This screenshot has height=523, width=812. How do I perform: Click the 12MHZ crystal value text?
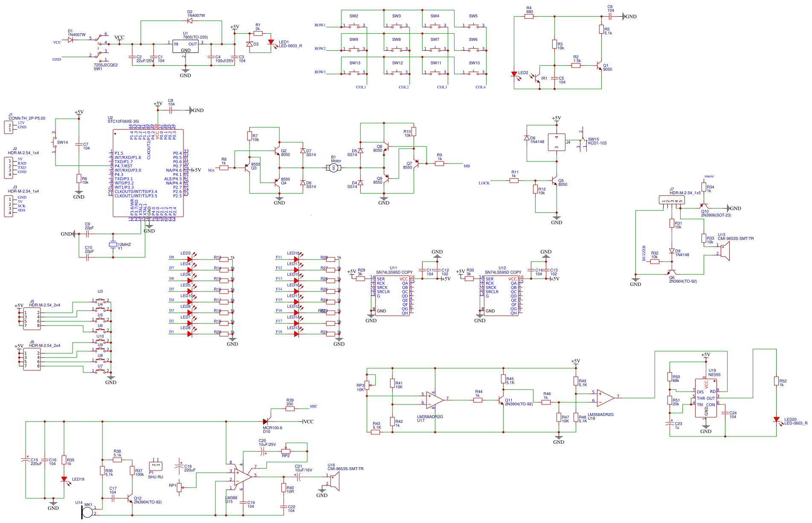pyautogui.click(x=124, y=245)
